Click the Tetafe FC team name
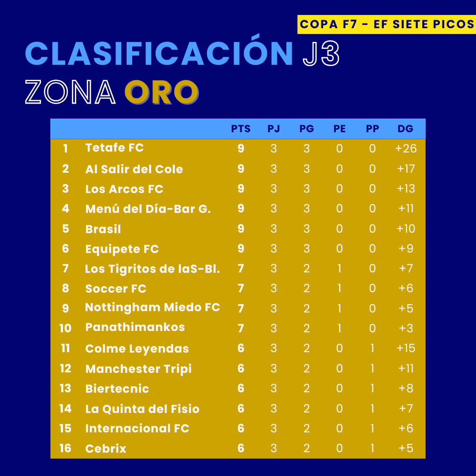Viewport: 476px width, 476px height. point(115,148)
